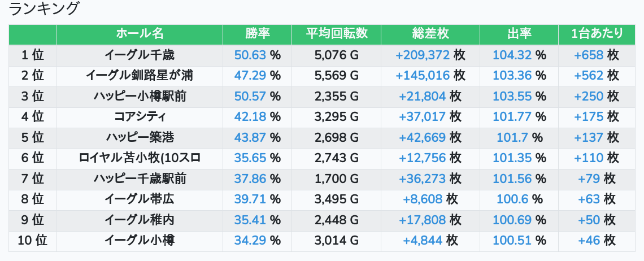Click the 104.32 payout rate value

pyautogui.click(x=512, y=55)
